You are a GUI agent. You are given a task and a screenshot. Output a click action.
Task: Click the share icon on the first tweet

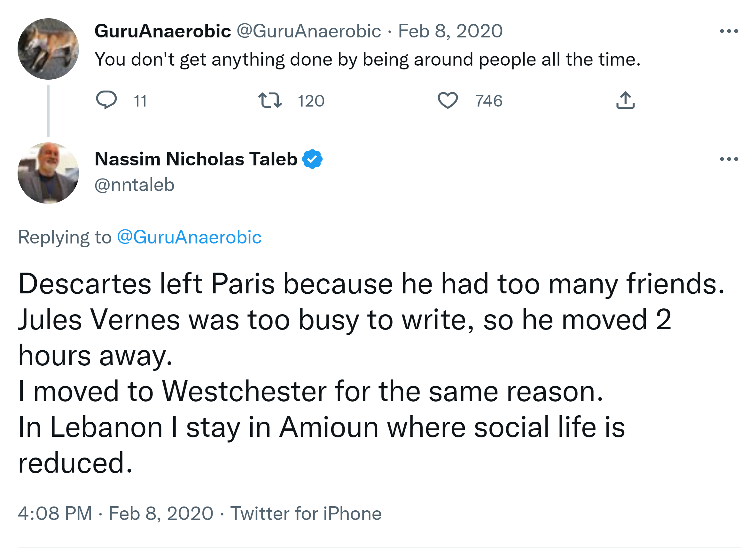pos(625,100)
